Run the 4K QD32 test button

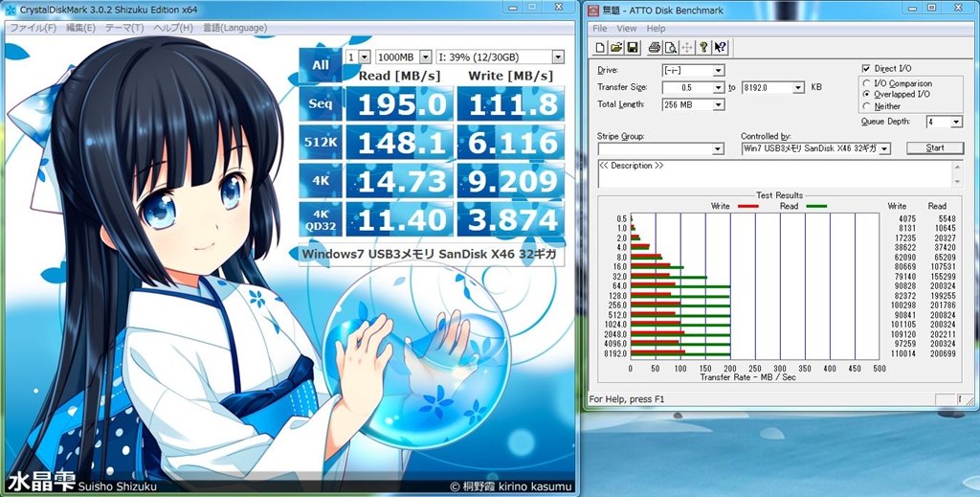(x=321, y=219)
